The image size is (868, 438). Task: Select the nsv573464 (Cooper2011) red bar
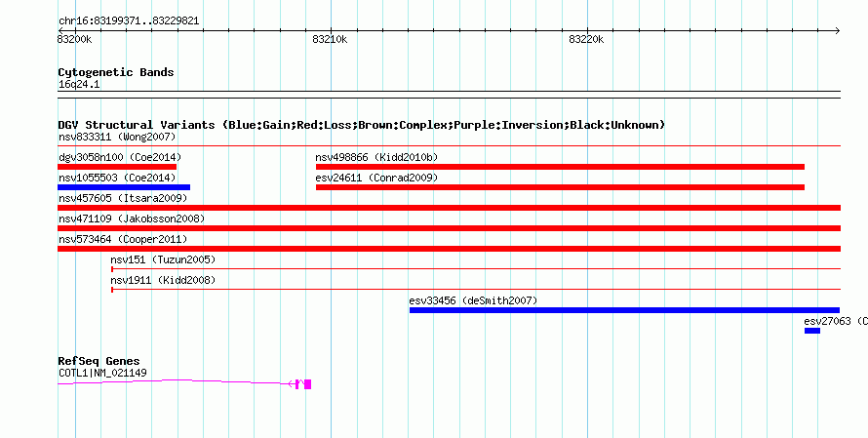[449, 249]
